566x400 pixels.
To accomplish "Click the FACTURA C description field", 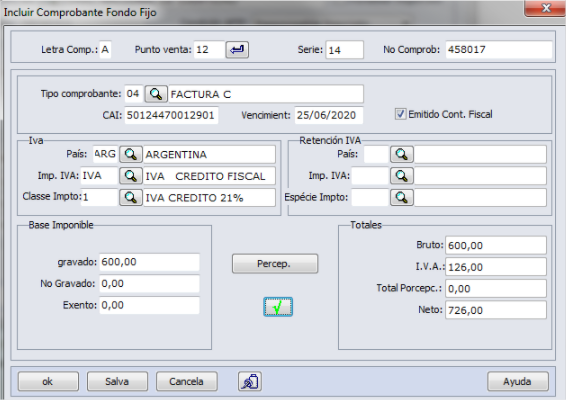I will click(x=266, y=94).
